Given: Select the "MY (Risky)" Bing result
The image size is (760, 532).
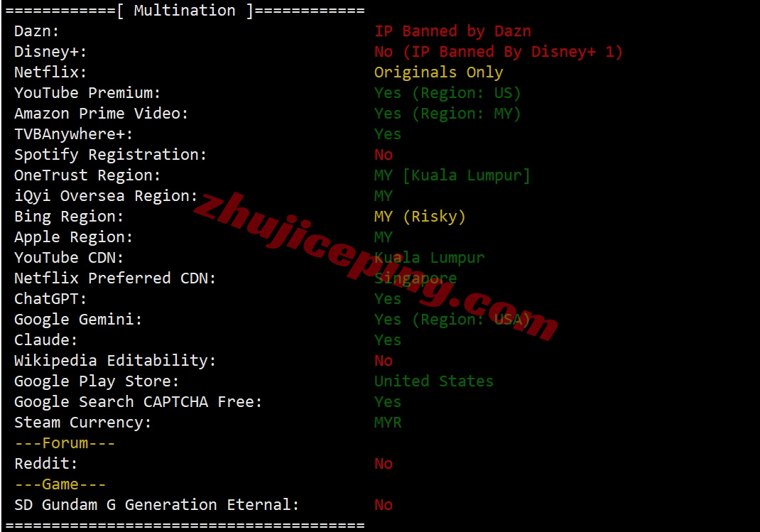Looking at the screenshot, I should point(420,216).
